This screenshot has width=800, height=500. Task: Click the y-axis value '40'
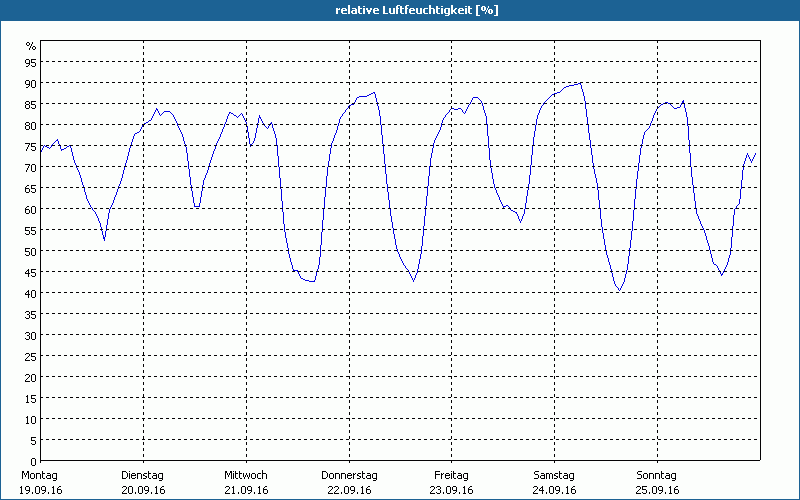[x=31, y=293]
